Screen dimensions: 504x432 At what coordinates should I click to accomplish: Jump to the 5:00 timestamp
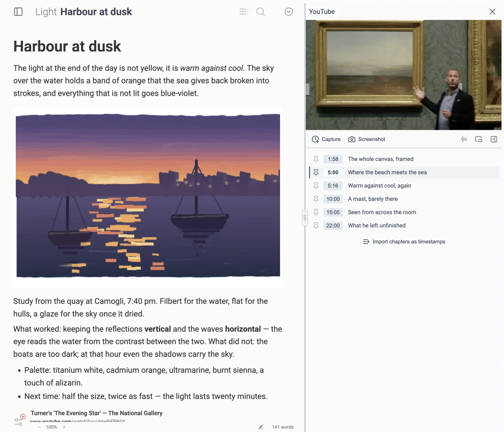tap(333, 172)
